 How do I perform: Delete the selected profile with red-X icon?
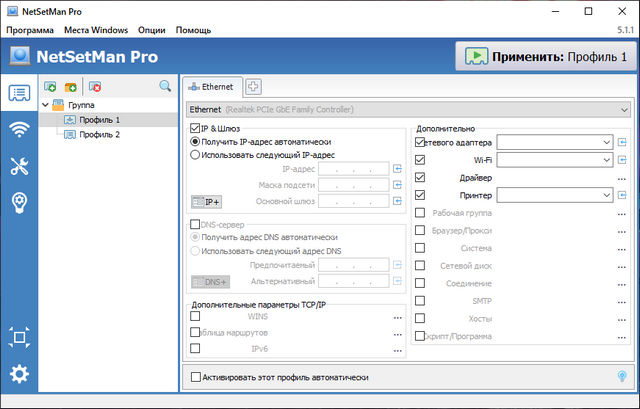[95, 88]
